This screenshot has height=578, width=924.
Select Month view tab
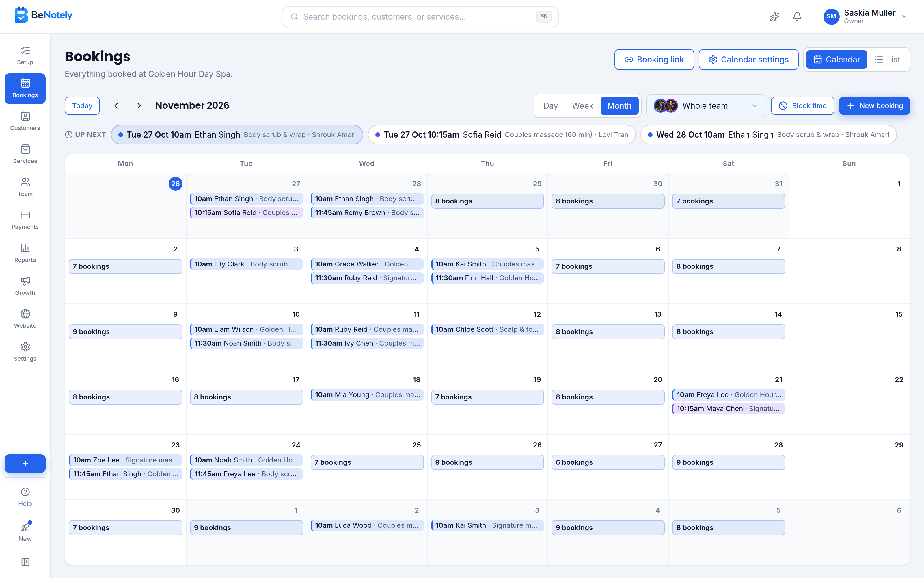point(619,106)
